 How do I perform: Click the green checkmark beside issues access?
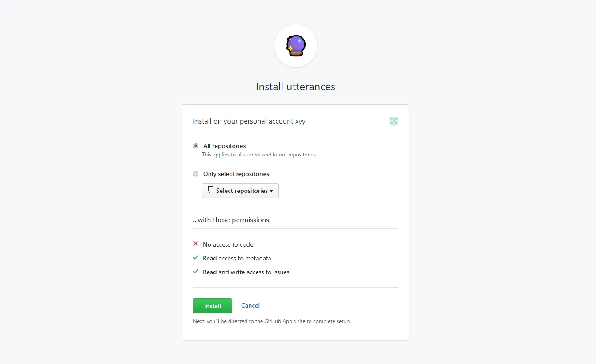click(x=196, y=272)
